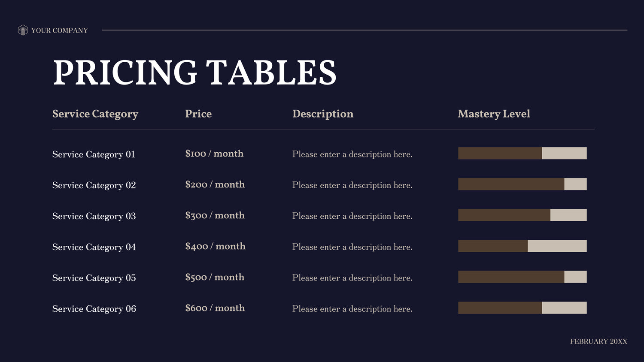
Task: Select the Service Category 01 label
Action: tap(94, 154)
